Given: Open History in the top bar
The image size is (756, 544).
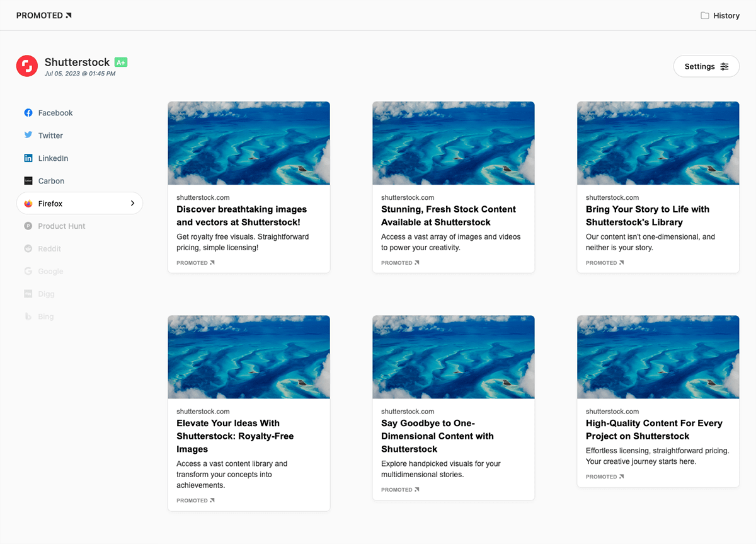Looking at the screenshot, I should (720, 16).
